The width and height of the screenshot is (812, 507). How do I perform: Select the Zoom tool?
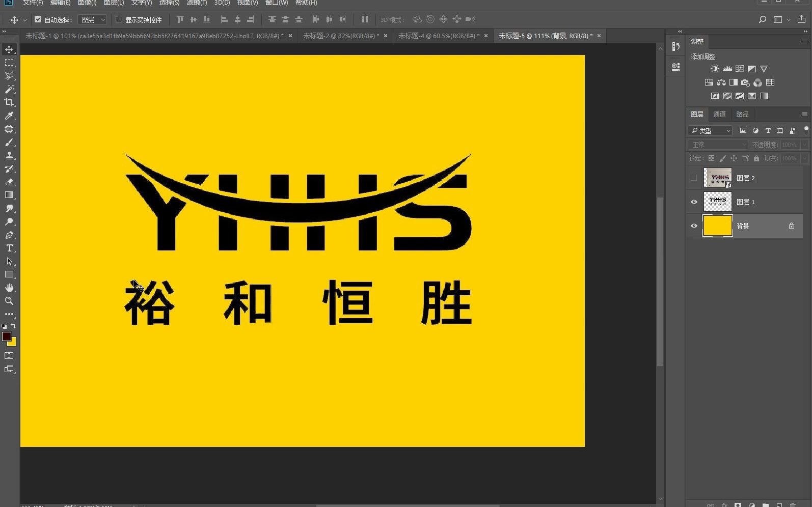coord(9,301)
